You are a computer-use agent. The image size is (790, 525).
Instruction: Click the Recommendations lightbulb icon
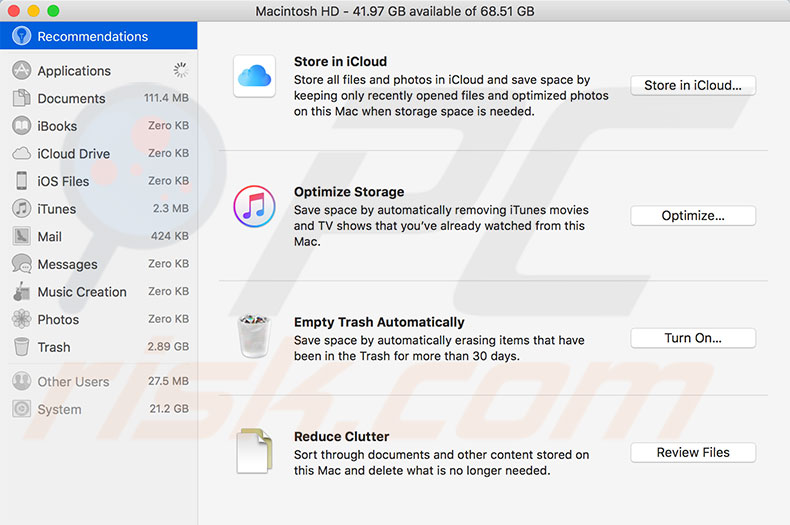click(x=21, y=36)
